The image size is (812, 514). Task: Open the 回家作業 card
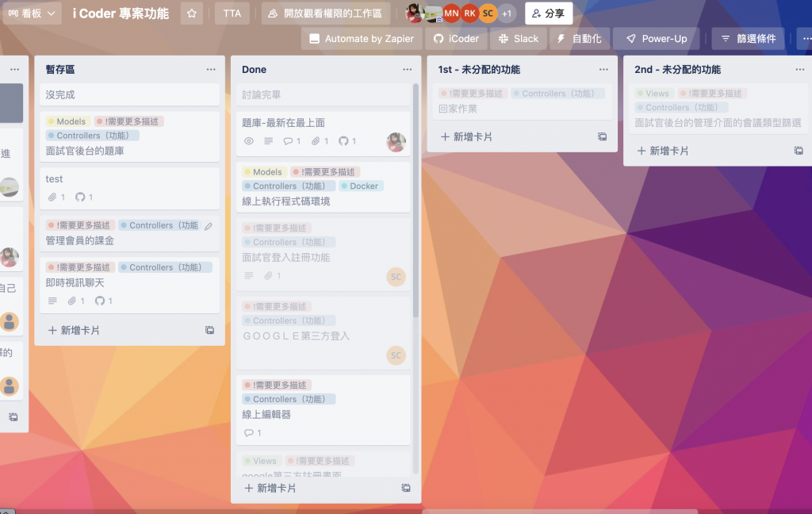(x=522, y=101)
